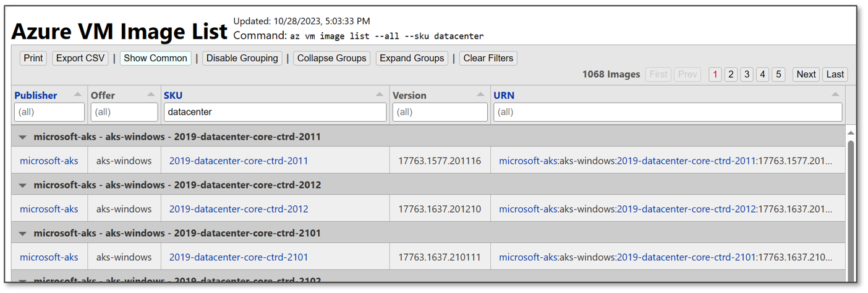Viewport: 868px width, 293px height.
Task: Open microsoft-aks publisher link in ctrd-2101 row
Action: point(49,257)
